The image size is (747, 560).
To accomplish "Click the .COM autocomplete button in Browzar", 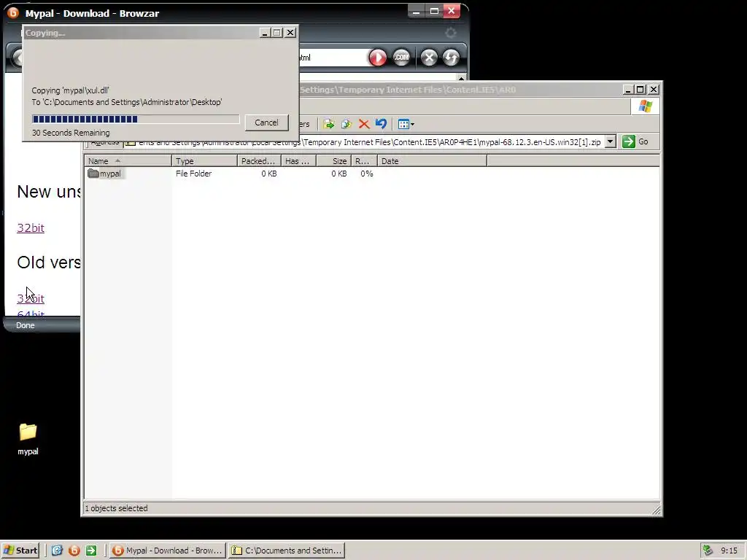I will tap(401, 58).
